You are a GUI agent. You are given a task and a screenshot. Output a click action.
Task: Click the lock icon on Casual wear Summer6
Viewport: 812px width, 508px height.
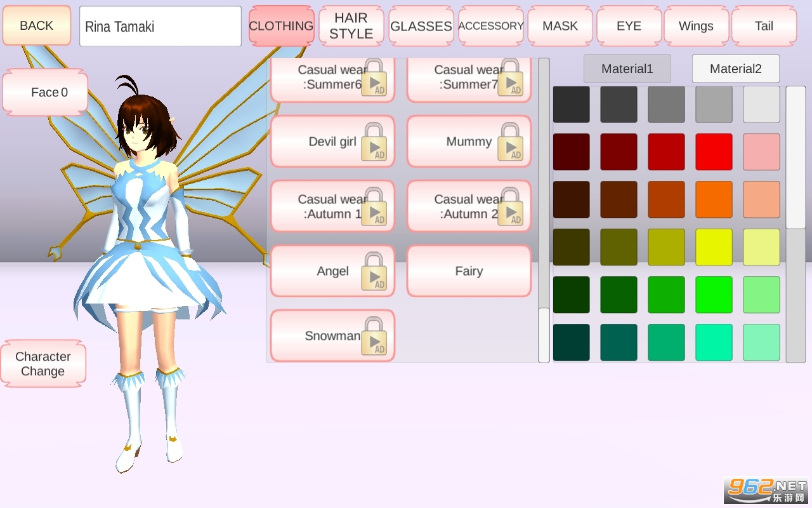coord(374,77)
